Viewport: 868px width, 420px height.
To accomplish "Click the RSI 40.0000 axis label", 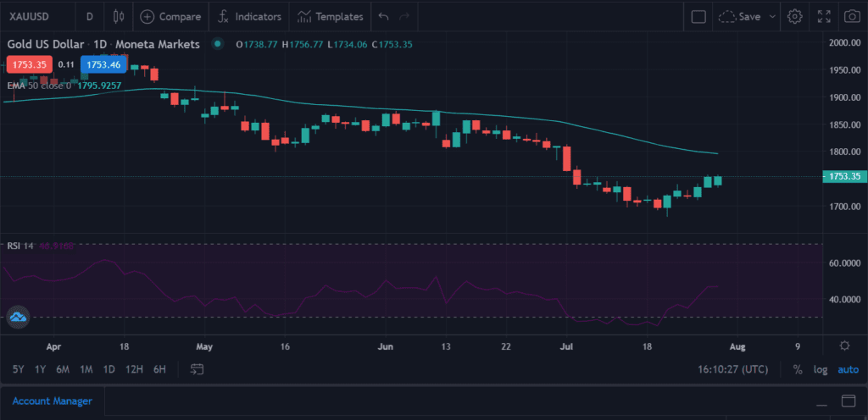I will 845,300.
